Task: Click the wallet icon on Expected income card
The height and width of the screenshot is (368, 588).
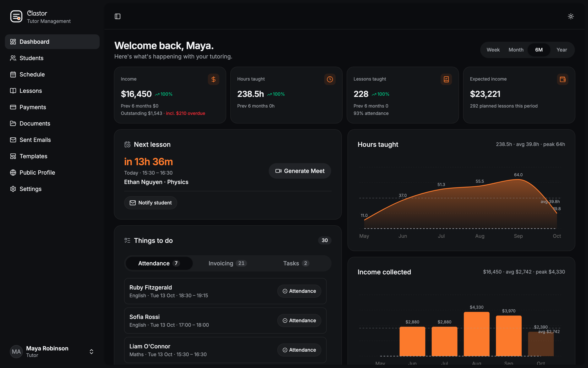Action: click(562, 79)
